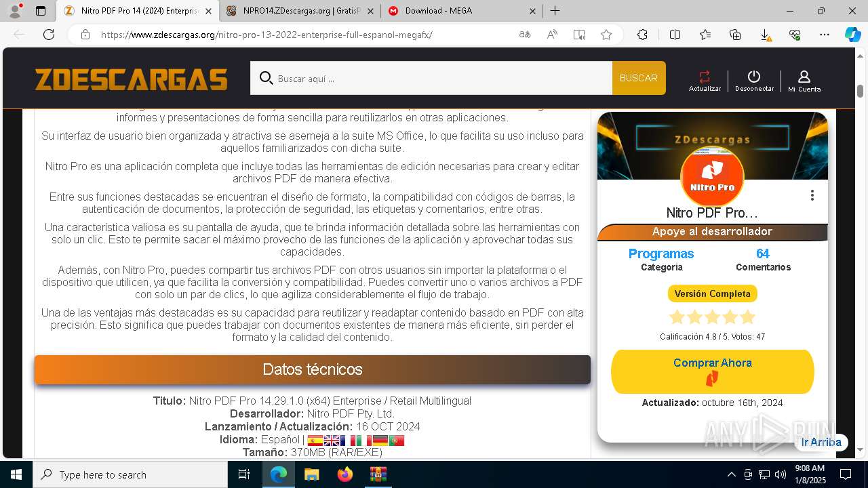Open browser Extensions puzzle icon
The height and width of the screenshot is (488, 868).
pyautogui.click(x=642, y=35)
